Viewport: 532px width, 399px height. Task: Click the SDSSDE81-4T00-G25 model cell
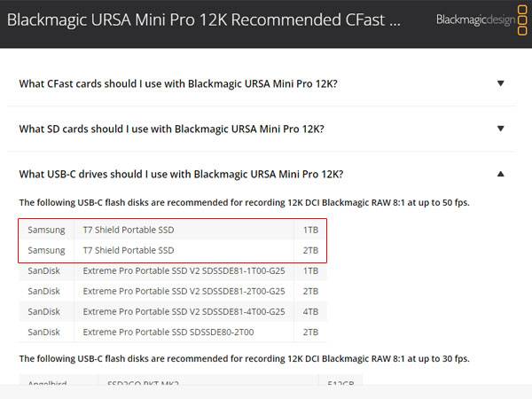pyautogui.click(x=184, y=311)
